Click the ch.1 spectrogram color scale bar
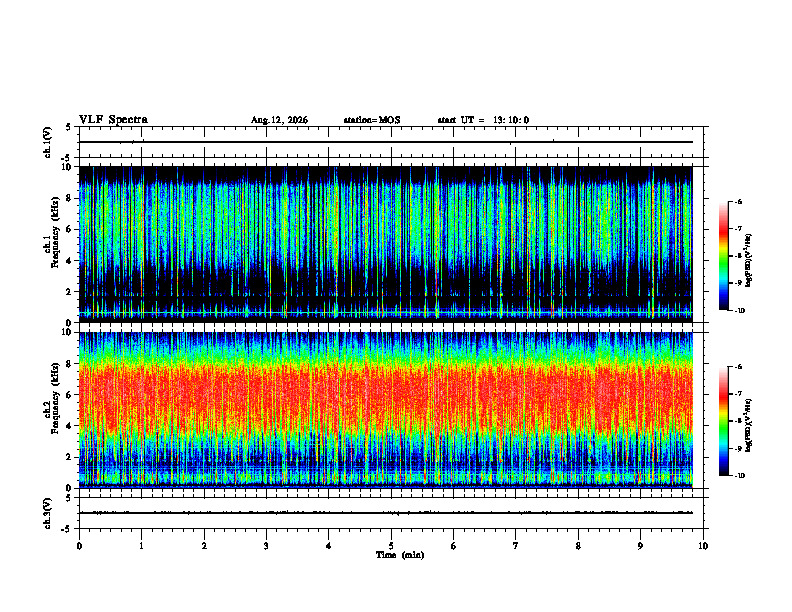792x612 pixels. 724,256
